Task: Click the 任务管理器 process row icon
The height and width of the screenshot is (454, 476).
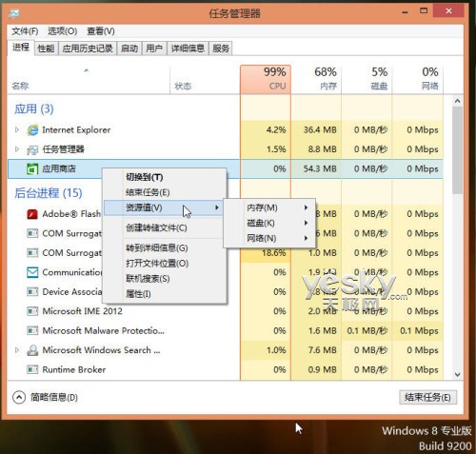Action: pyautogui.click(x=32, y=149)
